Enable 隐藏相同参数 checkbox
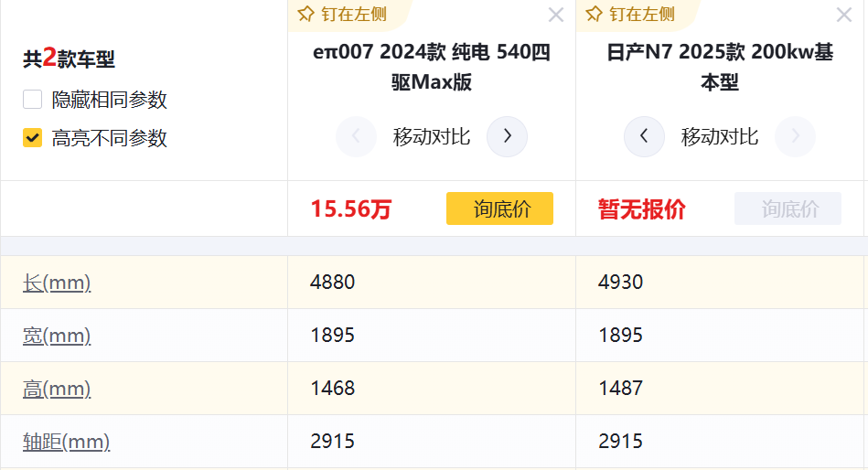This screenshot has height=470, width=868. (x=33, y=100)
